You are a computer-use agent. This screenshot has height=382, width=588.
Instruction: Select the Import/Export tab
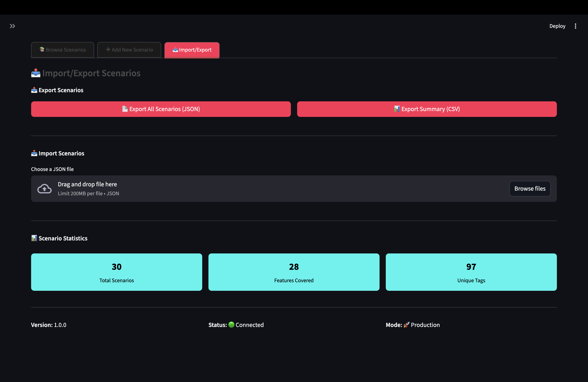coord(192,50)
